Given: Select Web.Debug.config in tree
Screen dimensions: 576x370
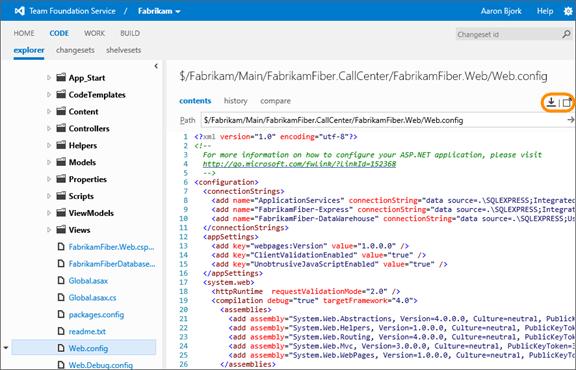Looking at the screenshot, I should pos(101,365).
